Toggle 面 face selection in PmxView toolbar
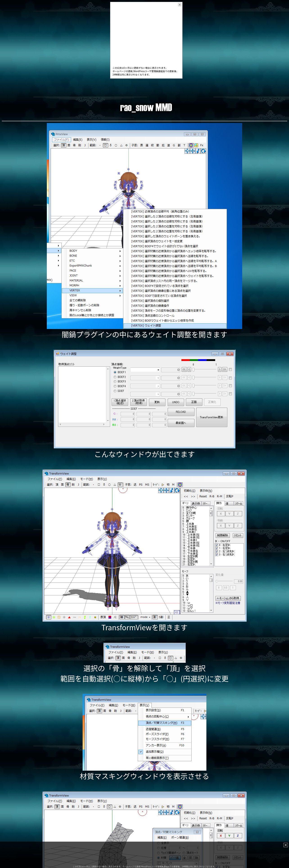 coord(69,145)
